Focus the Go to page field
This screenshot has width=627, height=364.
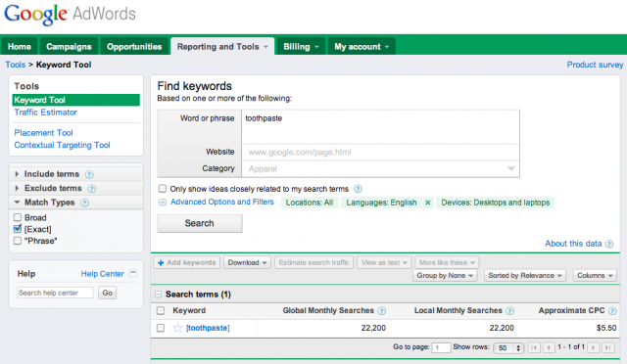click(x=441, y=347)
